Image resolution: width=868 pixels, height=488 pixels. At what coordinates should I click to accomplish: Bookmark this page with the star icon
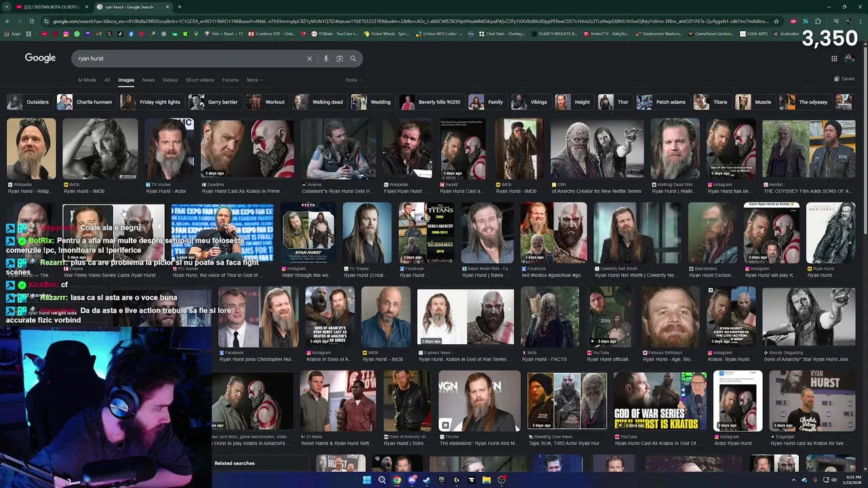pyautogui.click(x=776, y=21)
